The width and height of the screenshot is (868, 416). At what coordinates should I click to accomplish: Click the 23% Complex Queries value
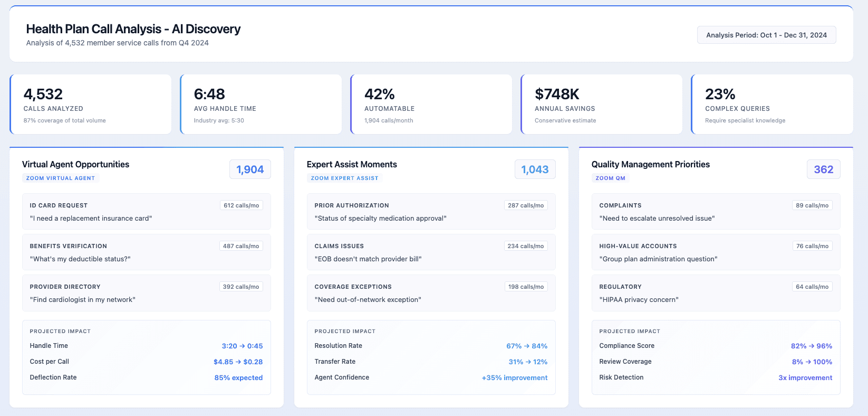point(720,94)
